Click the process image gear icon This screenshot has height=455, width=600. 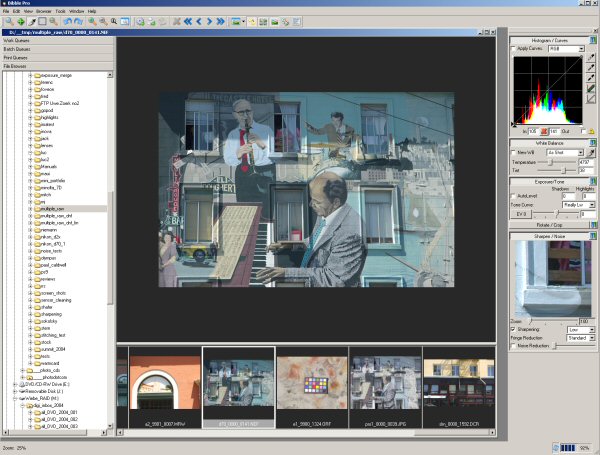tap(140, 22)
